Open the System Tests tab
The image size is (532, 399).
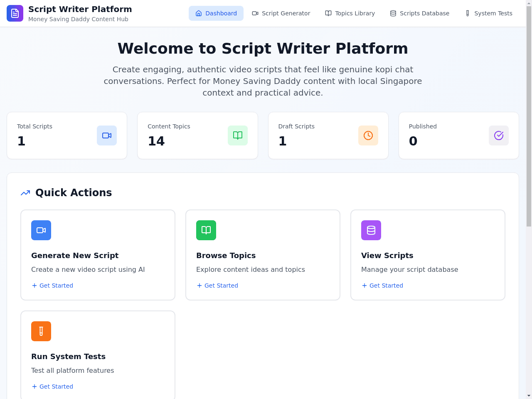click(488, 13)
